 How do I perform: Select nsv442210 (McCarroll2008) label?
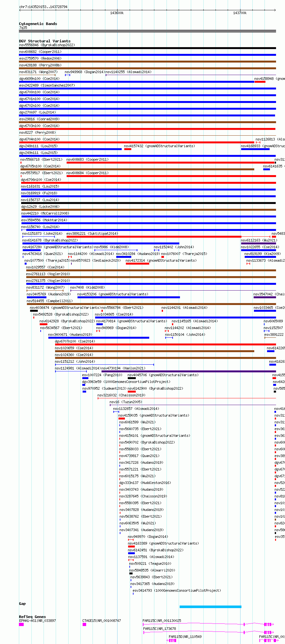[45, 213]
